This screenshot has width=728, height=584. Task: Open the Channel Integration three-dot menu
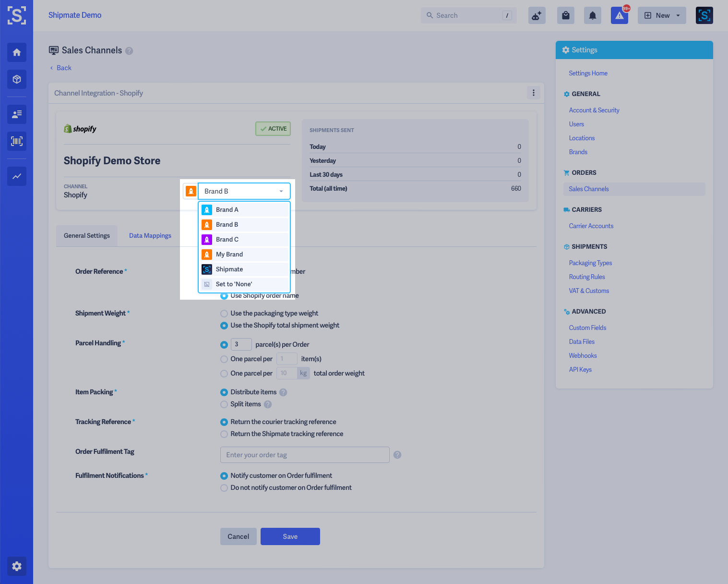(533, 93)
